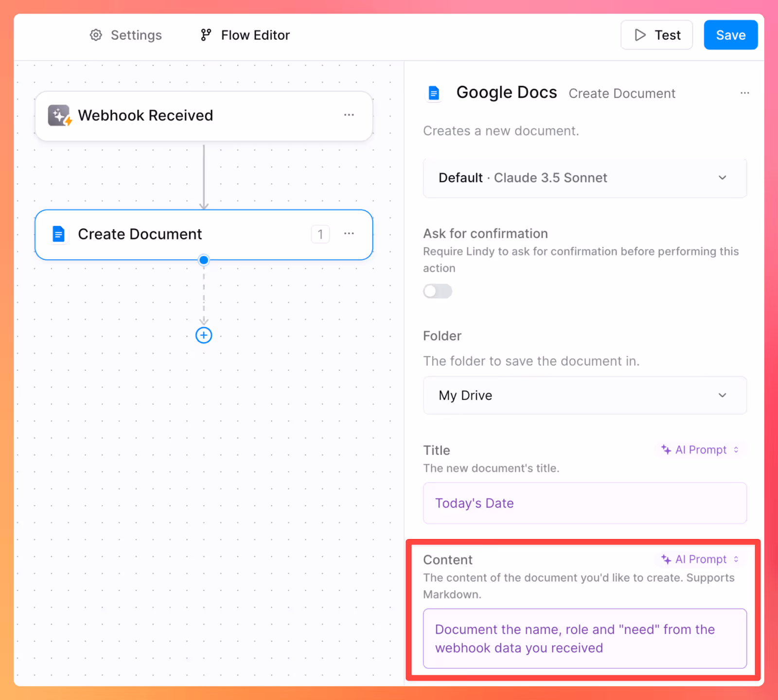Select the Create Document node
The width and height of the screenshot is (778, 700).
pos(204,235)
